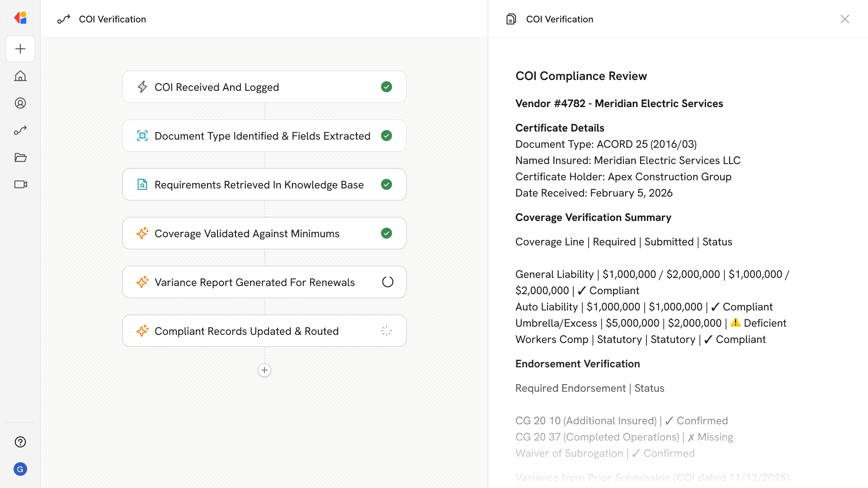Click the document icon in the right panel header

511,19
